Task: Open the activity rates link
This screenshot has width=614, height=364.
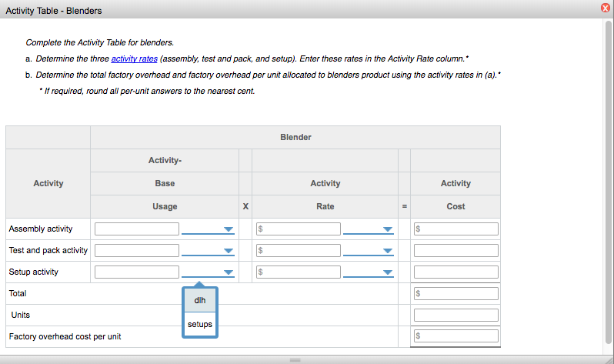Action: click(135, 58)
